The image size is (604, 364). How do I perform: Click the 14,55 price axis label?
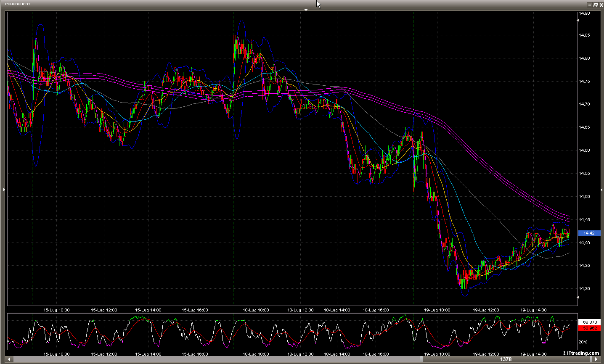(584, 174)
